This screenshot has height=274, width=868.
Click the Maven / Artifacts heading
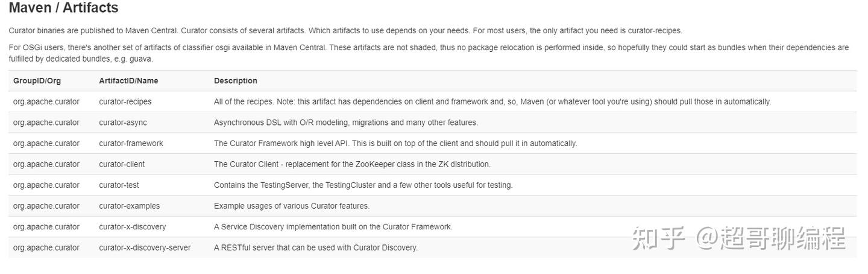pyautogui.click(x=63, y=8)
